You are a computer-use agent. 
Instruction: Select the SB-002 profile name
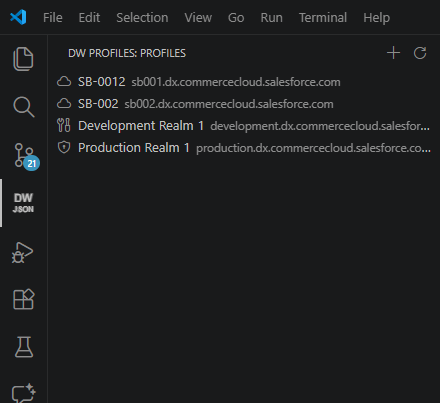click(x=98, y=104)
